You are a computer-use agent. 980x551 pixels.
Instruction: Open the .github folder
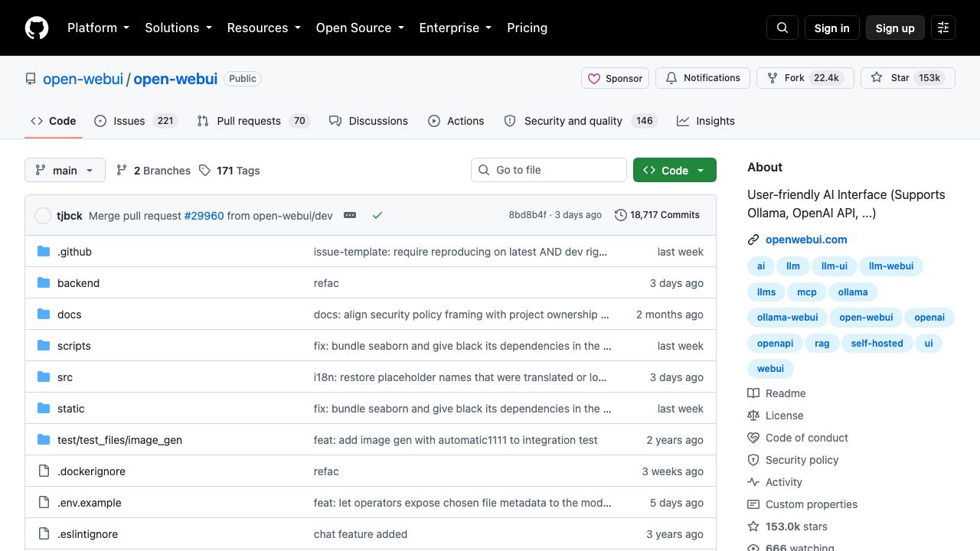click(x=74, y=252)
